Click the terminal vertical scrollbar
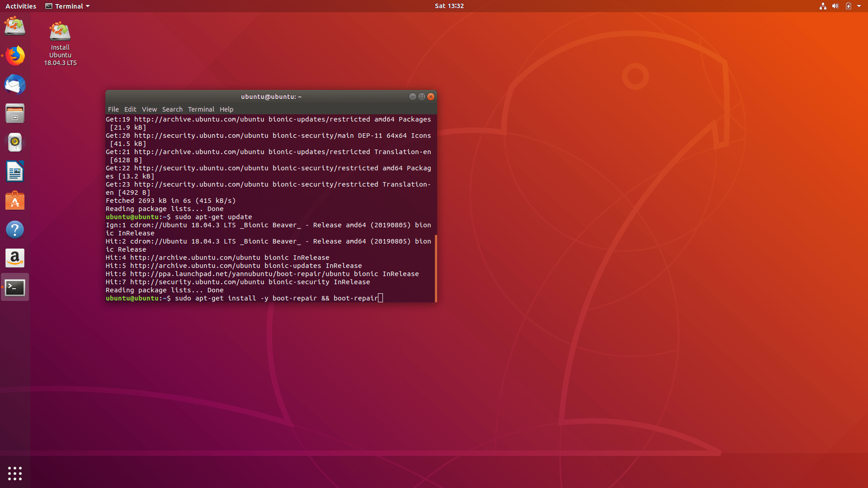This screenshot has width=868, height=488. coord(435,268)
